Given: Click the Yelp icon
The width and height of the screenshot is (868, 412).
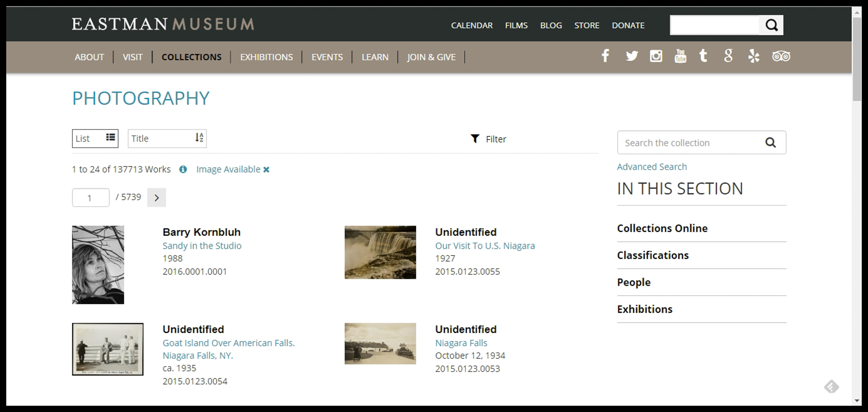Looking at the screenshot, I should [754, 56].
